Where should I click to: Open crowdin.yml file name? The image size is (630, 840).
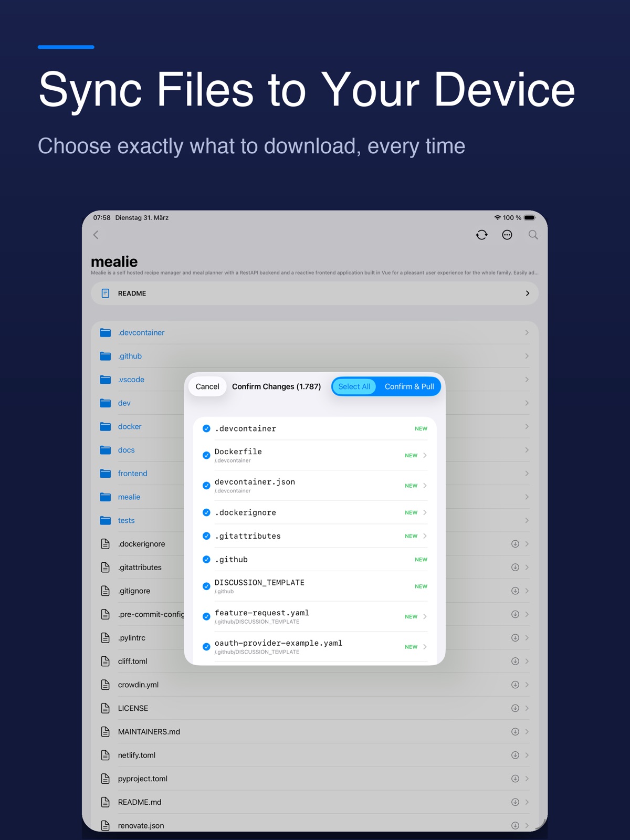pos(138,685)
